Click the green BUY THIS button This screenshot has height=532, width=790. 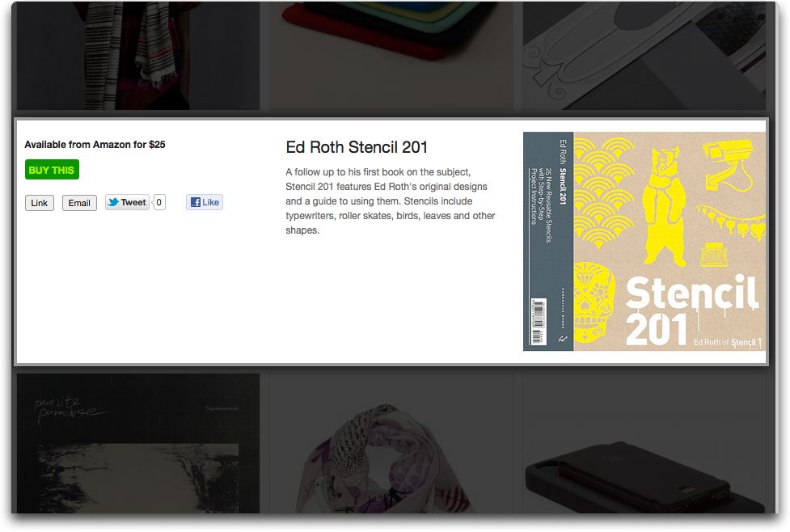click(x=52, y=171)
